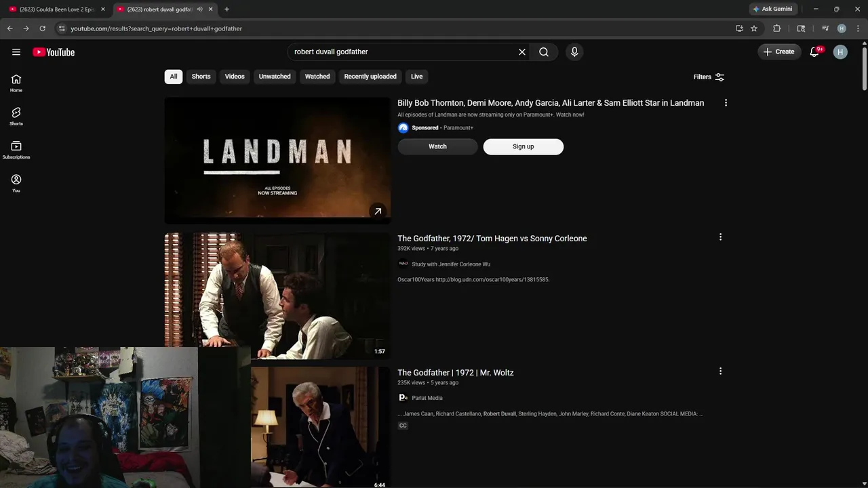Go forward in the browser
Image resolution: width=868 pixels, height=488 pixels.
pyautogui.click(x=26, y=28)
